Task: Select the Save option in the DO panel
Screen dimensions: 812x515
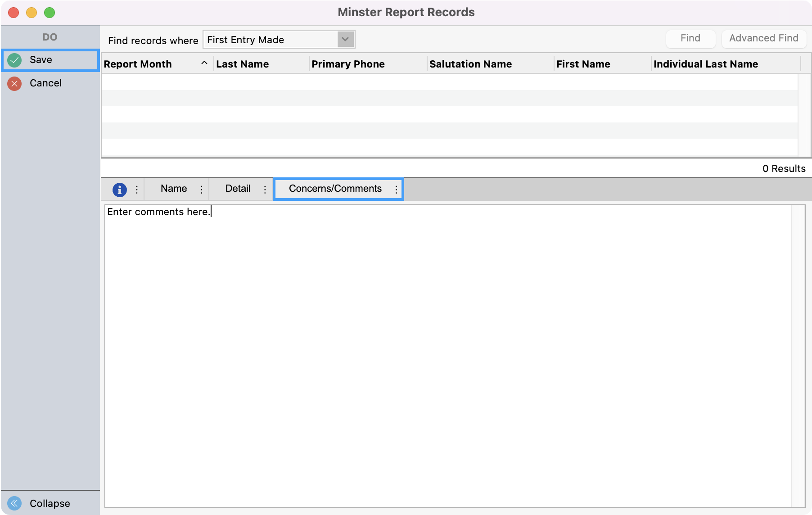Action: click(x=41, y=59)
